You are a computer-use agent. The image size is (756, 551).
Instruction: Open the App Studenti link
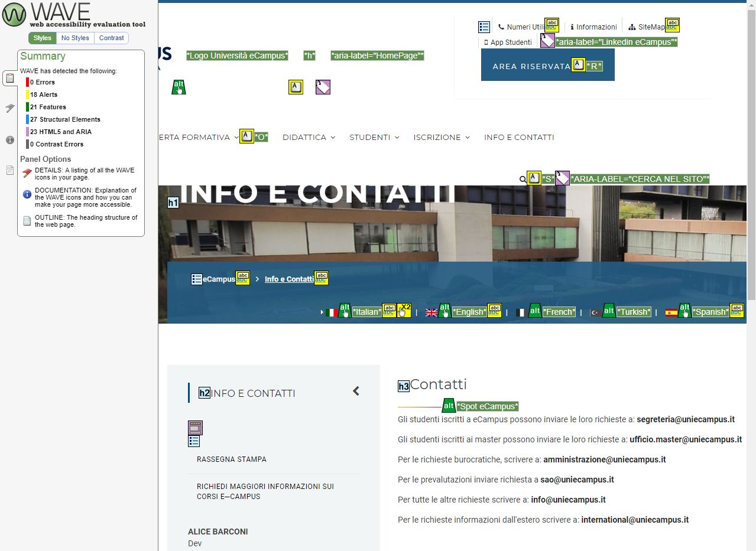[507, 42]
